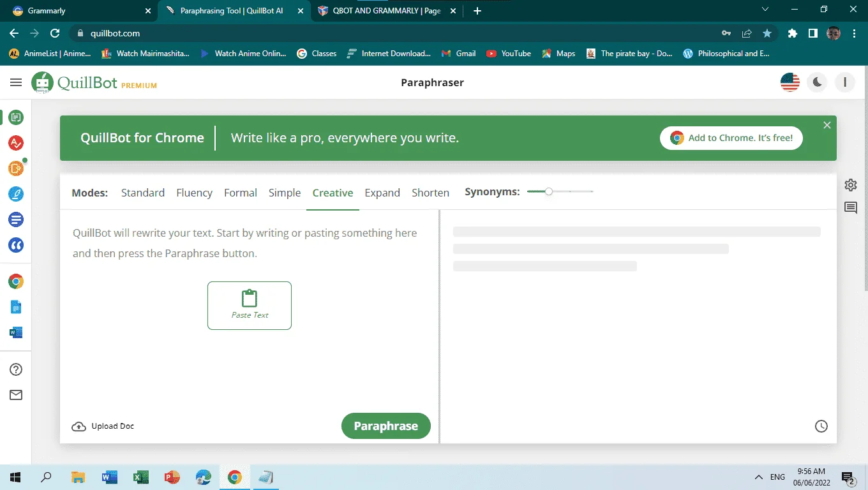Show hidden system tray icons
868x490 pixels.
(x=758, y=477)
